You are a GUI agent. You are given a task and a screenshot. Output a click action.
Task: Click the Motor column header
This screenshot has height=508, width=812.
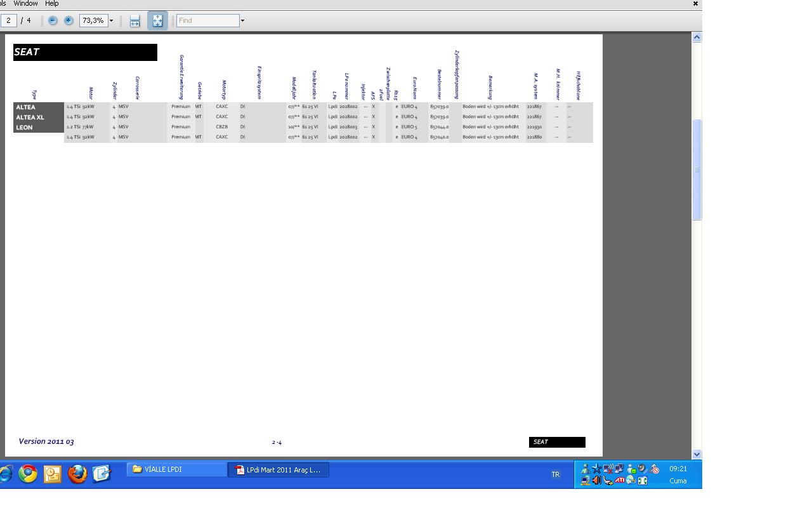coord(91,93)
